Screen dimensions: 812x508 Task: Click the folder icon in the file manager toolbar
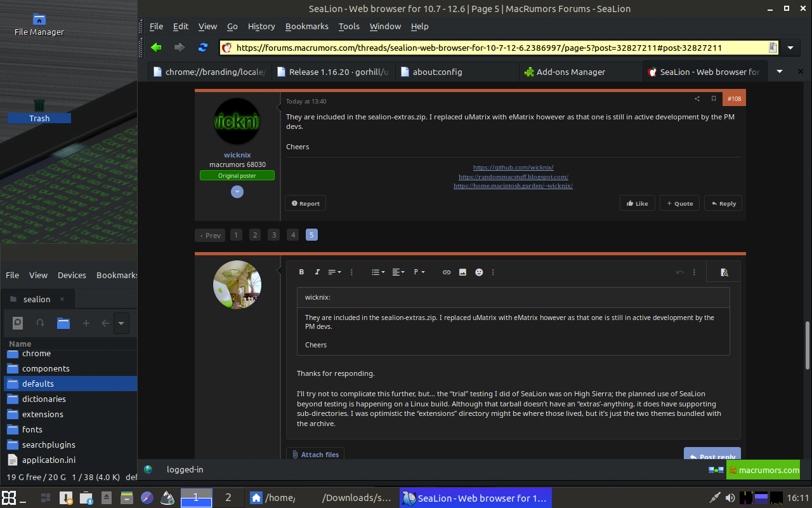(63, 323)
